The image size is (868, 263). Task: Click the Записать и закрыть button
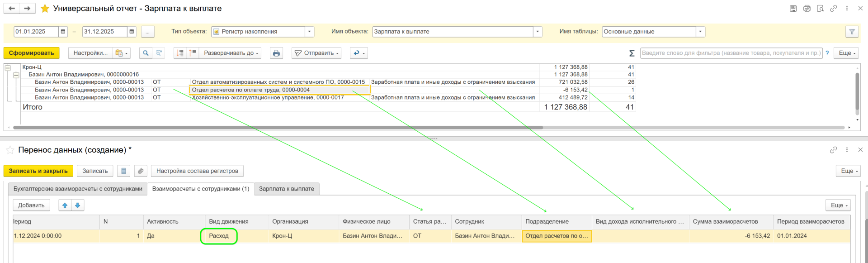38,171
